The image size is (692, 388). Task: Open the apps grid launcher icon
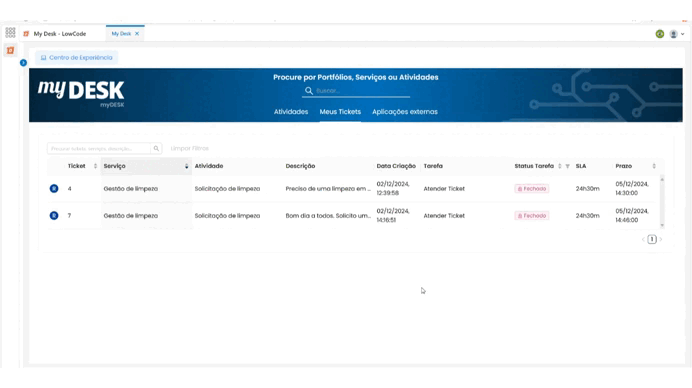click(x=10, y=32)
